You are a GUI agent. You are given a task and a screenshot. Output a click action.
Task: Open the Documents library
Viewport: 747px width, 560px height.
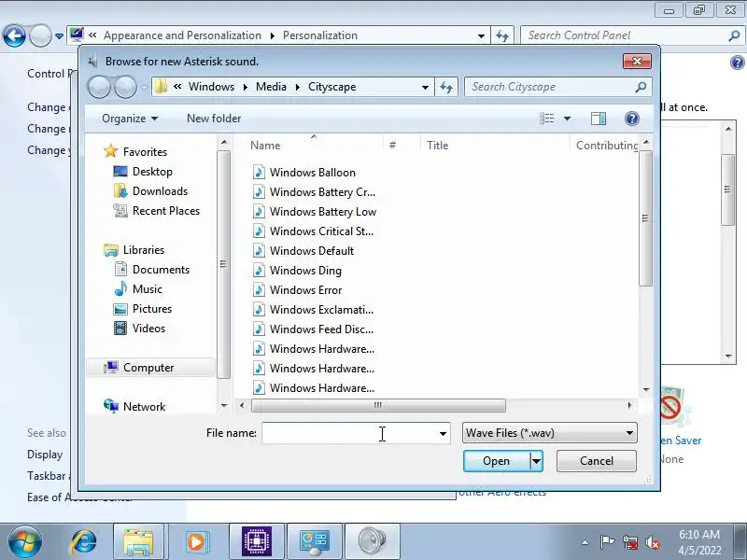click(161, 270)
